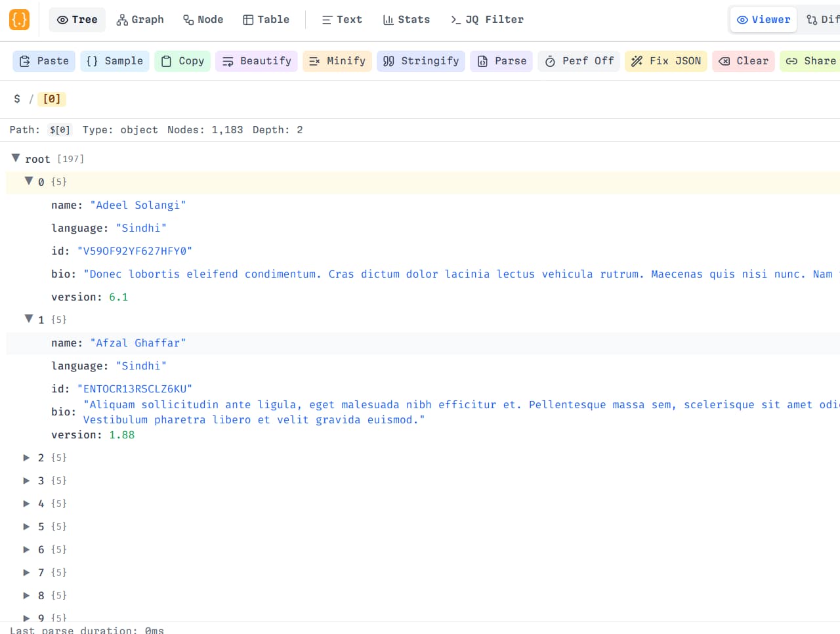Click the stopwatch icon on Perf Off

[x=550, y=61]
